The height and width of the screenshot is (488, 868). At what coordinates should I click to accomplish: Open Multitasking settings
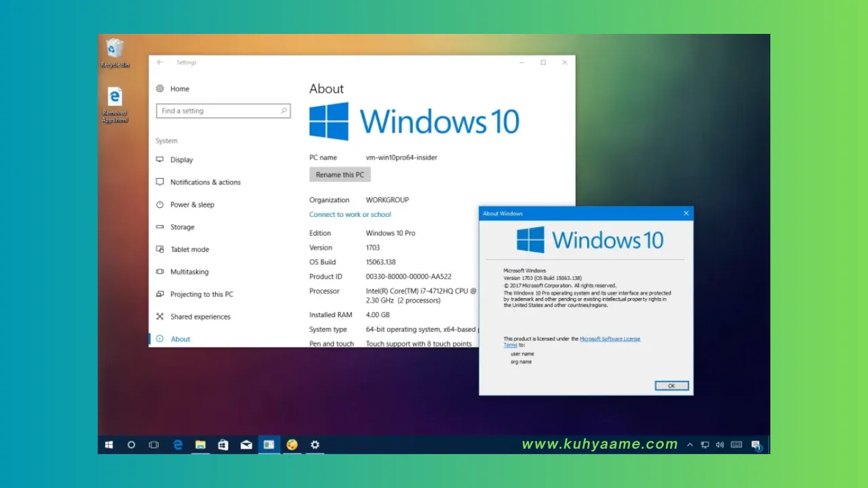(182, 272)
